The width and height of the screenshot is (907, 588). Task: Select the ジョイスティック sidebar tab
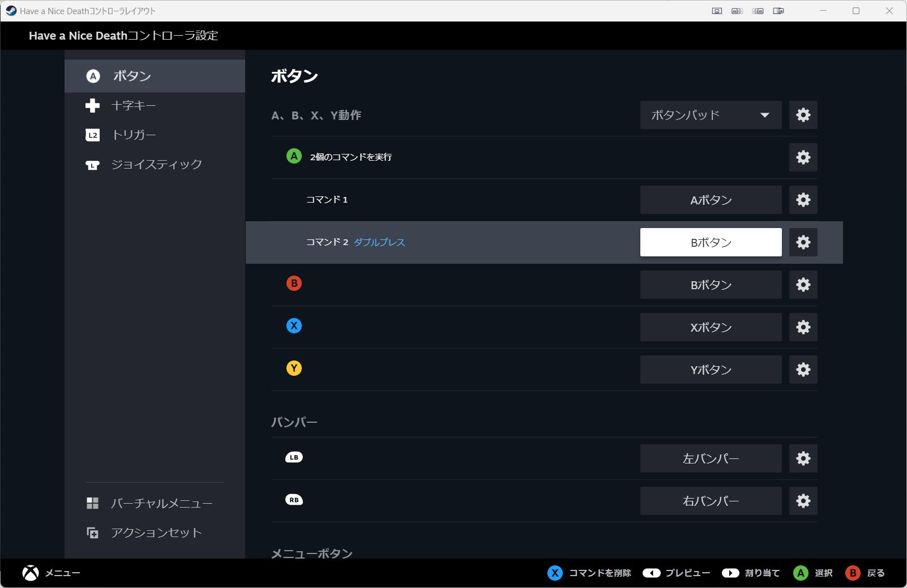pos(155,164)
